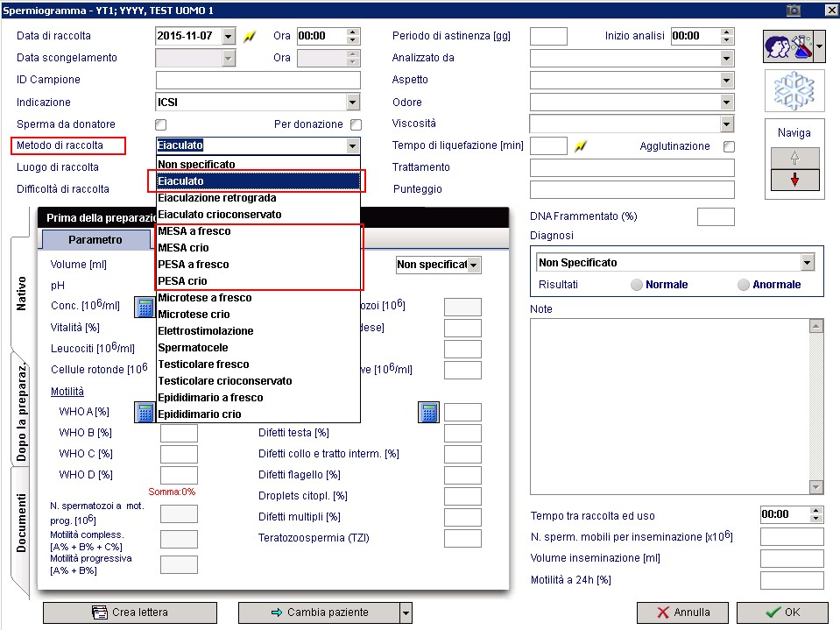Image resolution: width=840 pixels, height=630 pixels.
Task: Select the Normale result radio button
Action: tap(637, 285)
